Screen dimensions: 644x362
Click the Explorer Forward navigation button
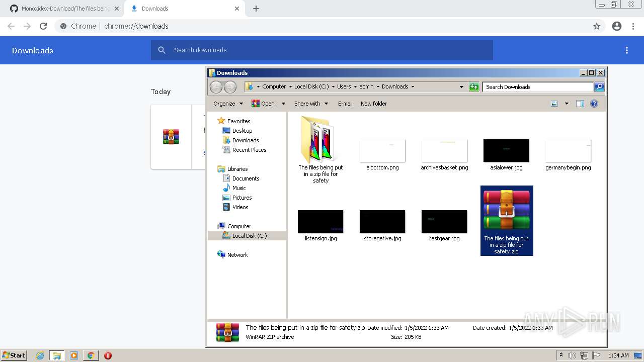[230, 87]
